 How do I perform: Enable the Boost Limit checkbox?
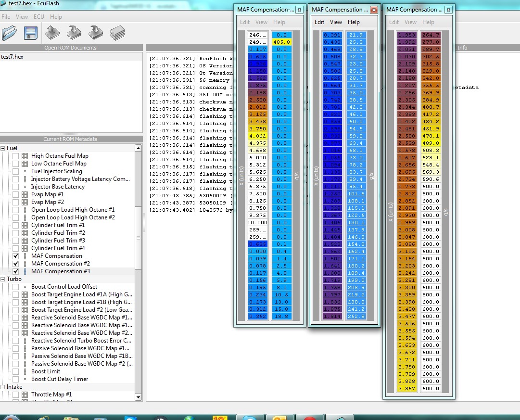point(15,371)
